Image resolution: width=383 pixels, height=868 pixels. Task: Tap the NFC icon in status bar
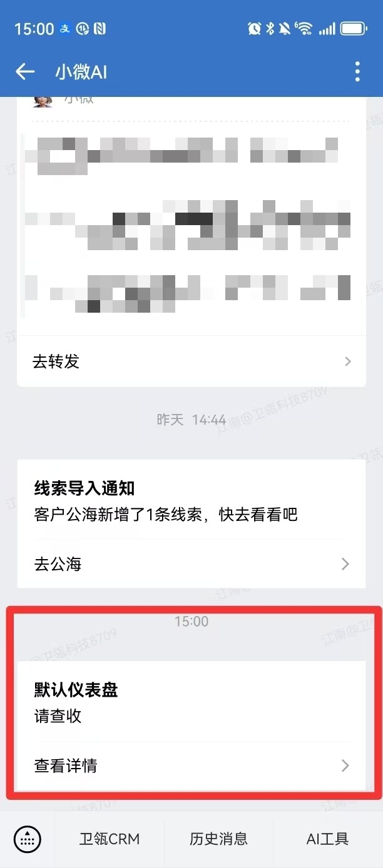(x=100, y=29)
